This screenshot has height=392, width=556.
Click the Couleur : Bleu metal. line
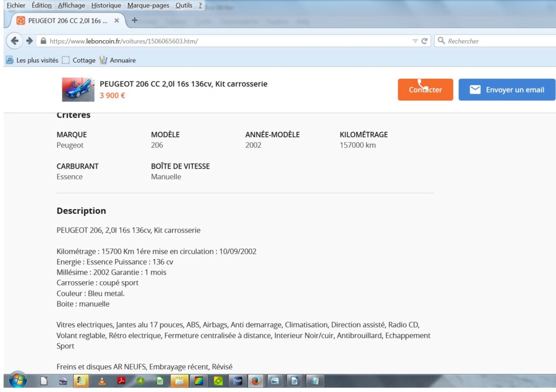pyautogui.click(x=91, y=294)
